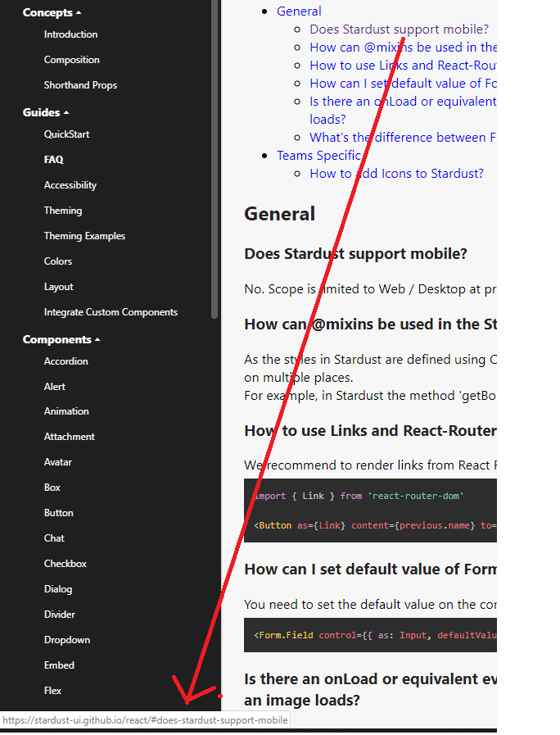Viewport: 560px width, 735px height.
Task: Click the Form.Field code block
Action: tap(370, 635)
